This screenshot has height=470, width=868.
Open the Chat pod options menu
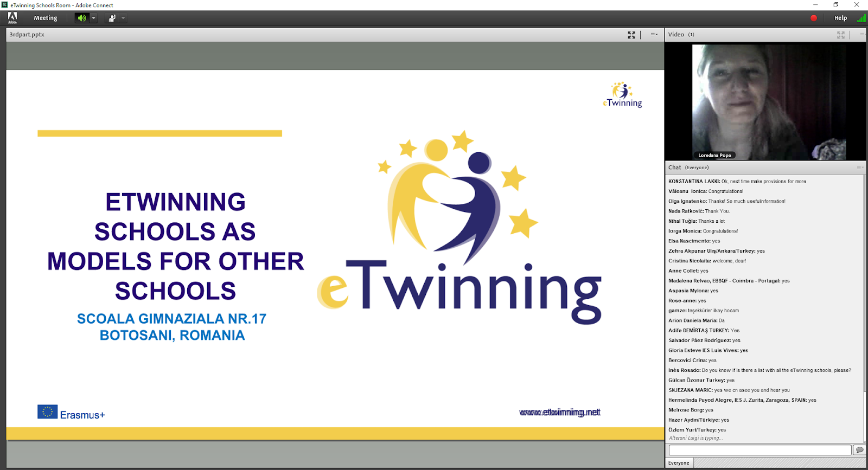[x=860, y=168]
